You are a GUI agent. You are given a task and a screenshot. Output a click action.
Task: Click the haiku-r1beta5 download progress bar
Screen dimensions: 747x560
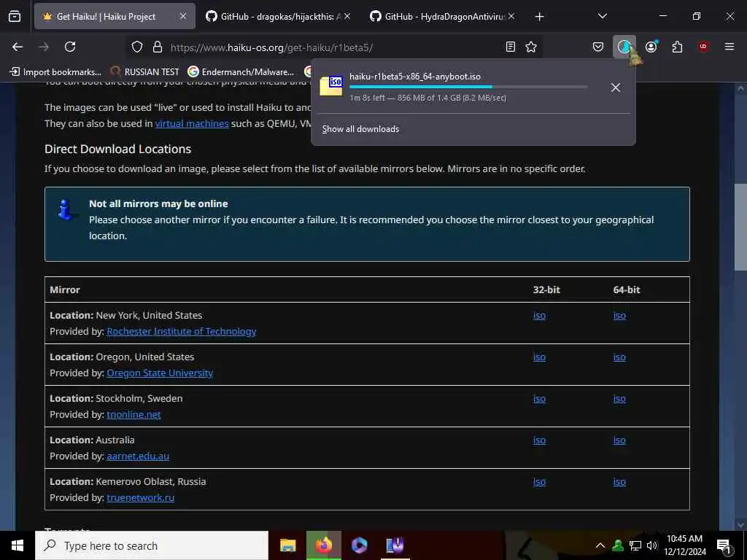[x=468, y=87]
